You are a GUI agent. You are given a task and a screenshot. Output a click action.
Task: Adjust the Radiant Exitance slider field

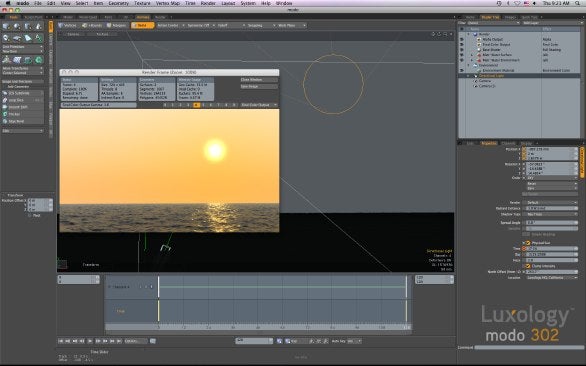tap(552, 208)
